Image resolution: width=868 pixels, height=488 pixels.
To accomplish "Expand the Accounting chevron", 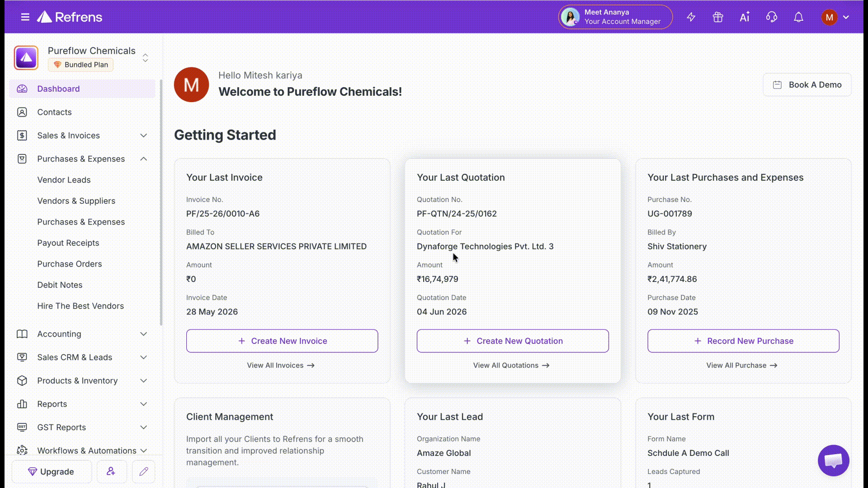I will (x=144, y=334).
